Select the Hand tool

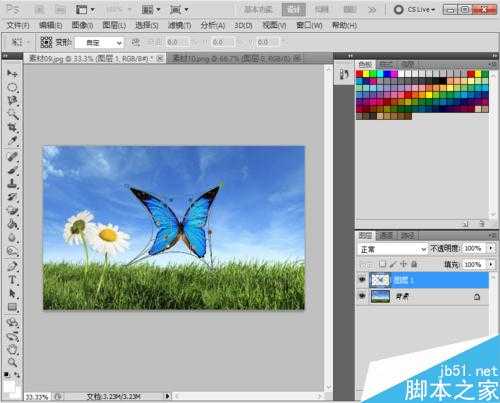pyautogui.click(x=12, y=349)
